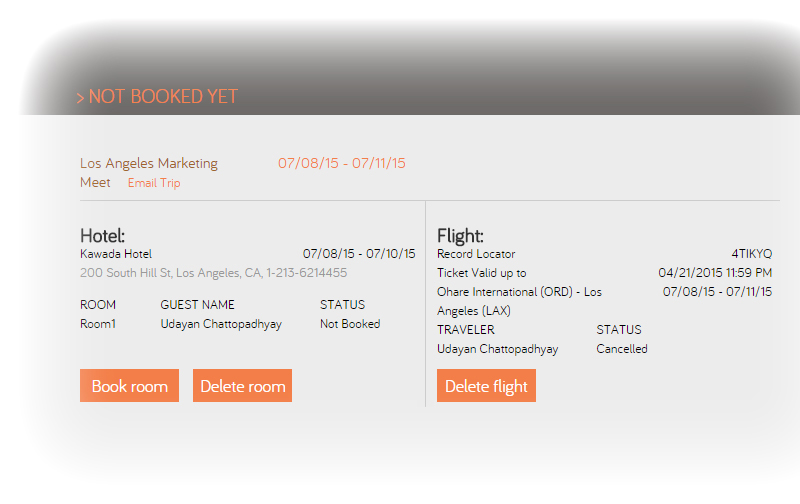Click the record locator code 4TIKYQ

[751, 254]
